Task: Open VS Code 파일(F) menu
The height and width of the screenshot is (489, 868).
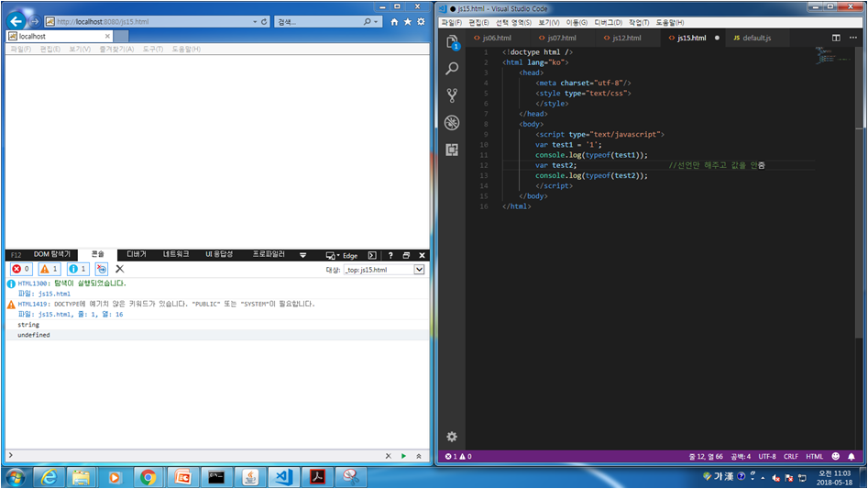Action: tap(452, 23)
